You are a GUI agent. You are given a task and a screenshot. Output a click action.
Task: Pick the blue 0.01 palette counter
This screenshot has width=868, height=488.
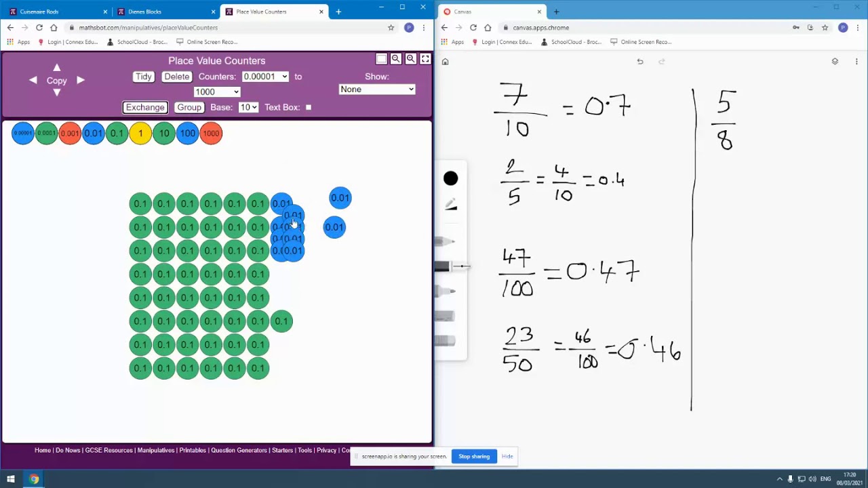pyautogui.click(x=94, y=134)
